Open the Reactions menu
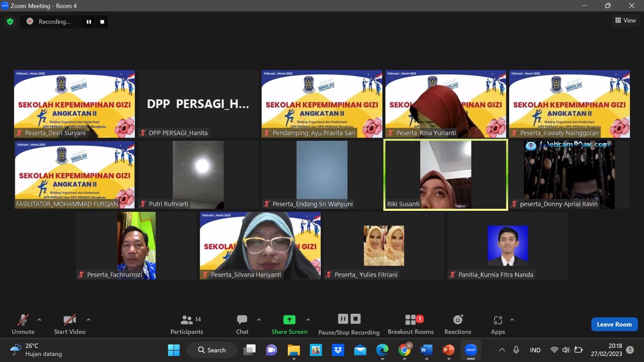 click(458, 325)
